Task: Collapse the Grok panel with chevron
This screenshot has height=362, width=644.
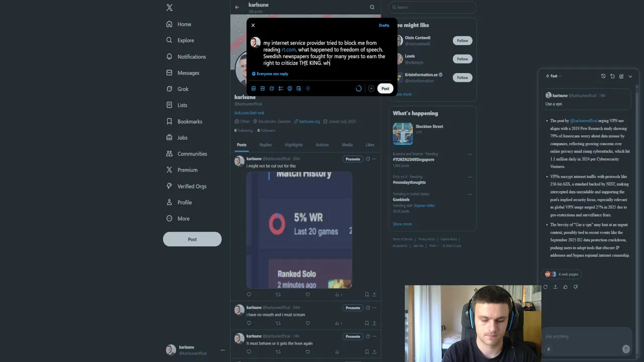Action: 630,76
